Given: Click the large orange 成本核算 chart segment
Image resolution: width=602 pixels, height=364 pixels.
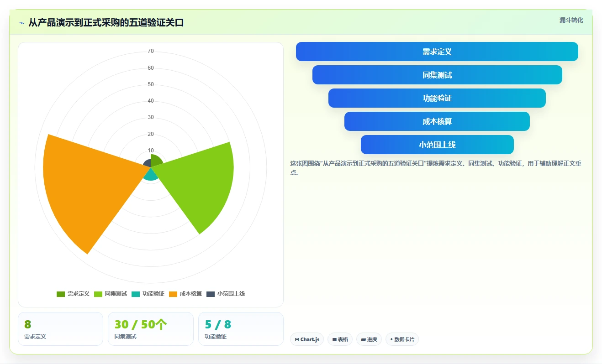Looking at the screenshot, I should tap(87, 187).
